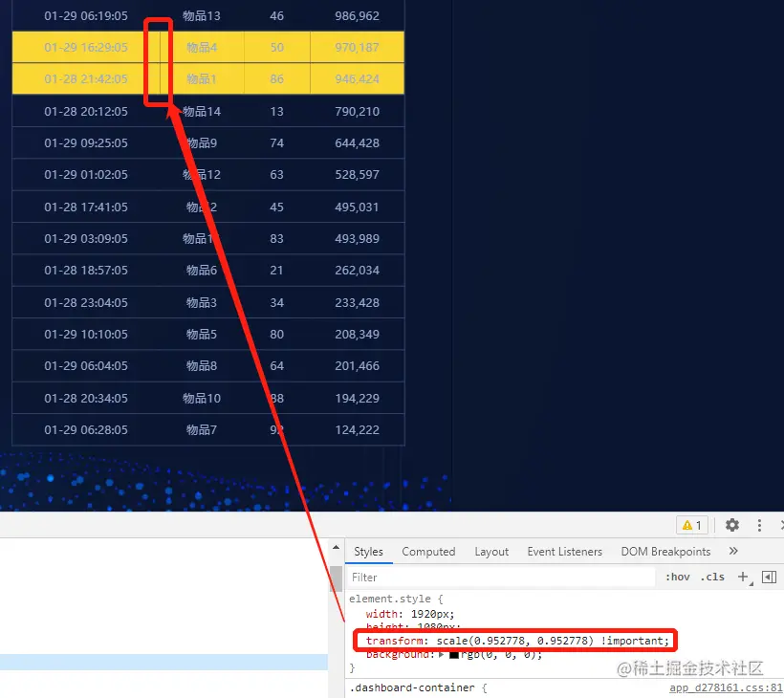The height and width of the screenshot is (698, 784).
Task: Toggle the computed styles sidebar icon
Action: tap(769, 577)
